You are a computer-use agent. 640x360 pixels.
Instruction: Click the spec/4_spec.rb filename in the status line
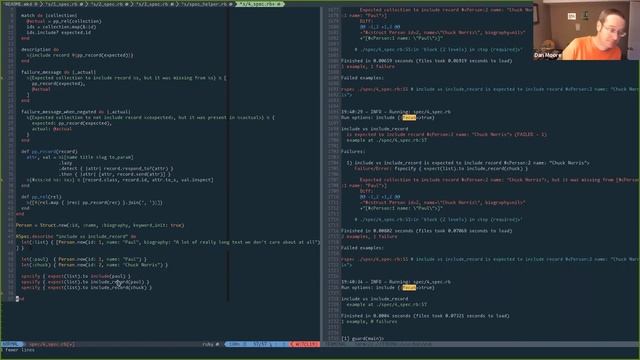click(51, 344)
